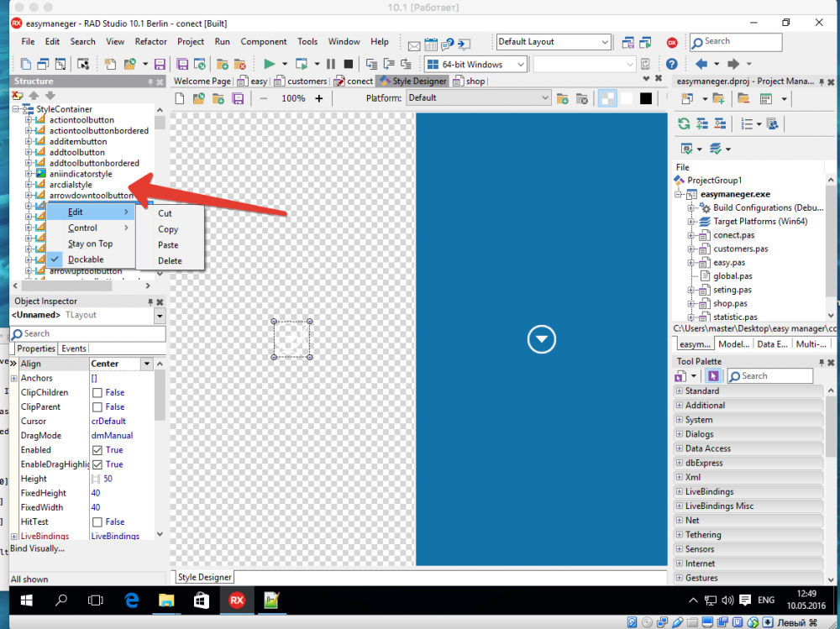
Task: Click Bind Visually link
Action: click(x=38, y=548)
